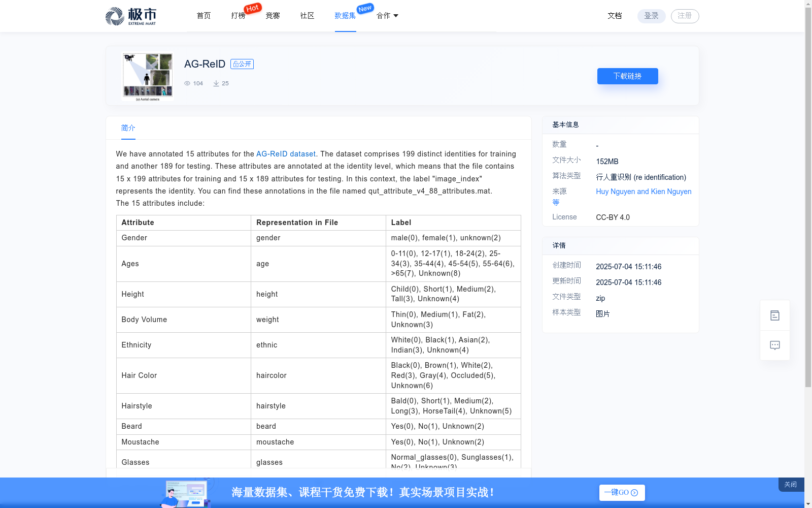Click the AG-ReID title text
Screen dimensions: 812x508
[x=205, y=64]
